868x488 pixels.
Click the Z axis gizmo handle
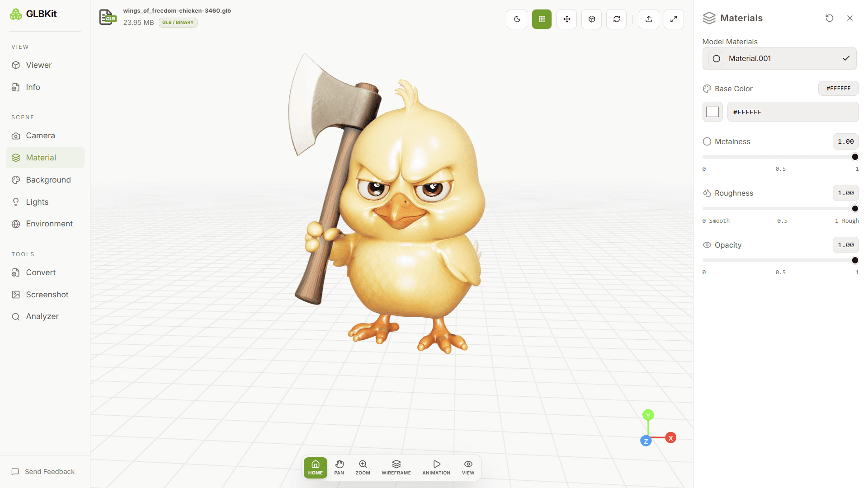click(646, 441)
